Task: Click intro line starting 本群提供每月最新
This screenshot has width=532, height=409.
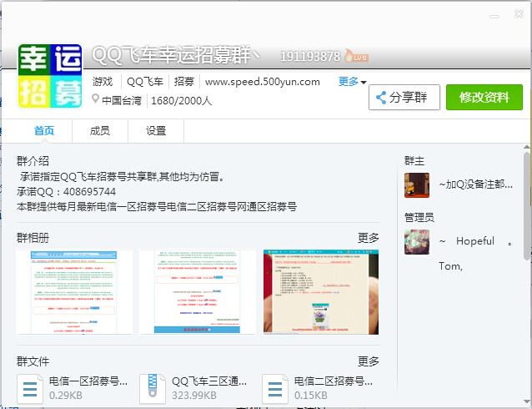Action: click(157, 207)
